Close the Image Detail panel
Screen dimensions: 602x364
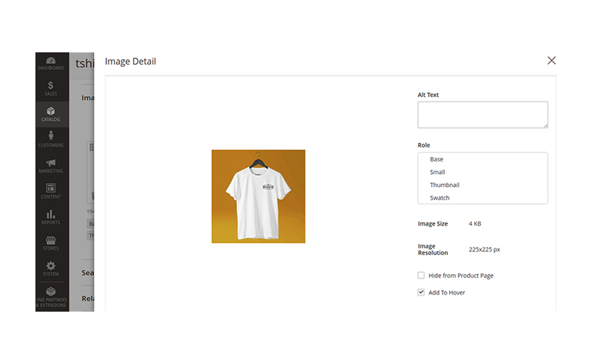(551, 61)
